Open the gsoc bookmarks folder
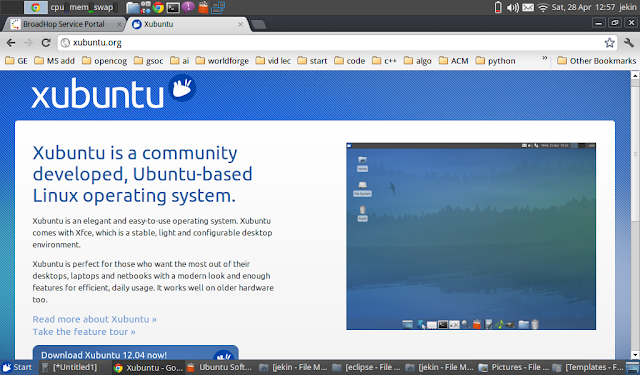 tap(149, 61)
